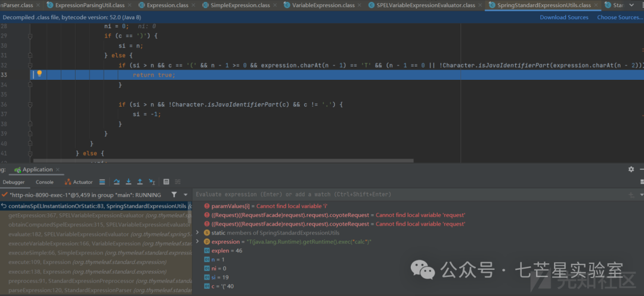
Task: Select obtainComputedSpelExpression:315 stack frame
Action: [x=95, y=225]
